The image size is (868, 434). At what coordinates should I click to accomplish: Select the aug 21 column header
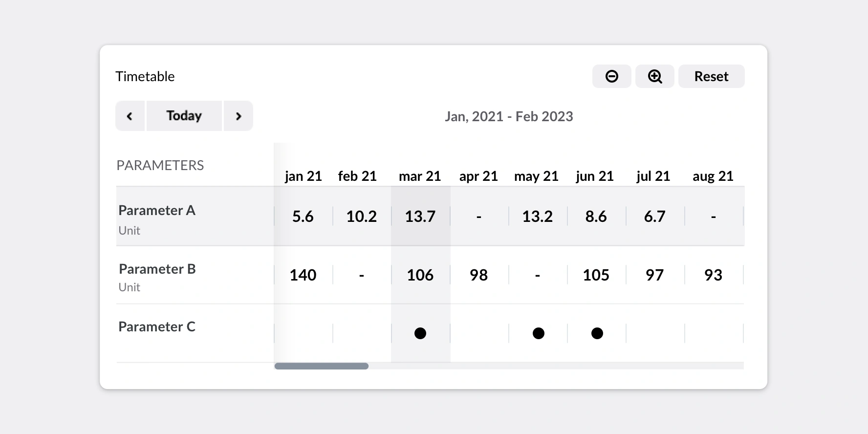tap(713, 176)
